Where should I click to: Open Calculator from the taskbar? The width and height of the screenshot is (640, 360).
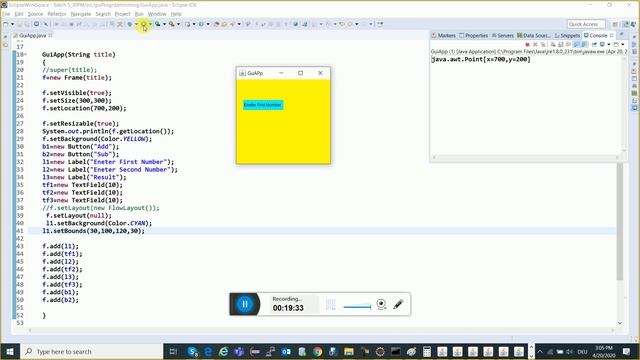point(427,351)
